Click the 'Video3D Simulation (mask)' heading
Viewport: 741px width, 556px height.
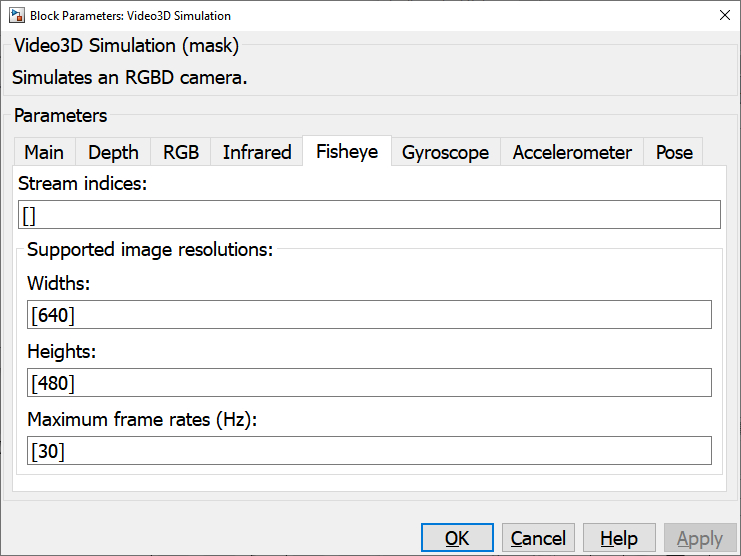(x=126, y=46)
